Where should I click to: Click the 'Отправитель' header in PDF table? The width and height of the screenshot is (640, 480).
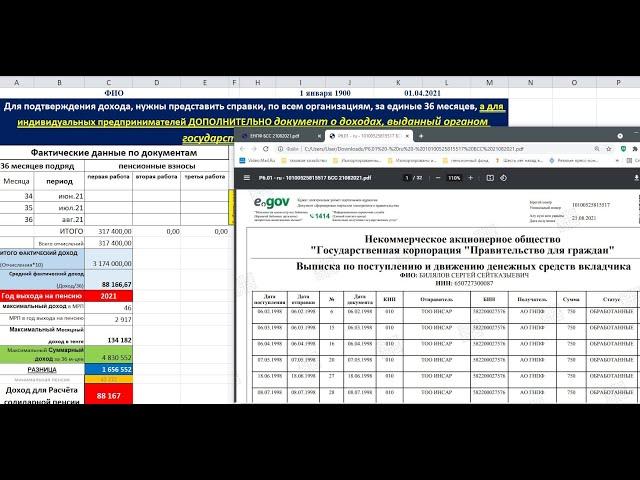point(436,299)
